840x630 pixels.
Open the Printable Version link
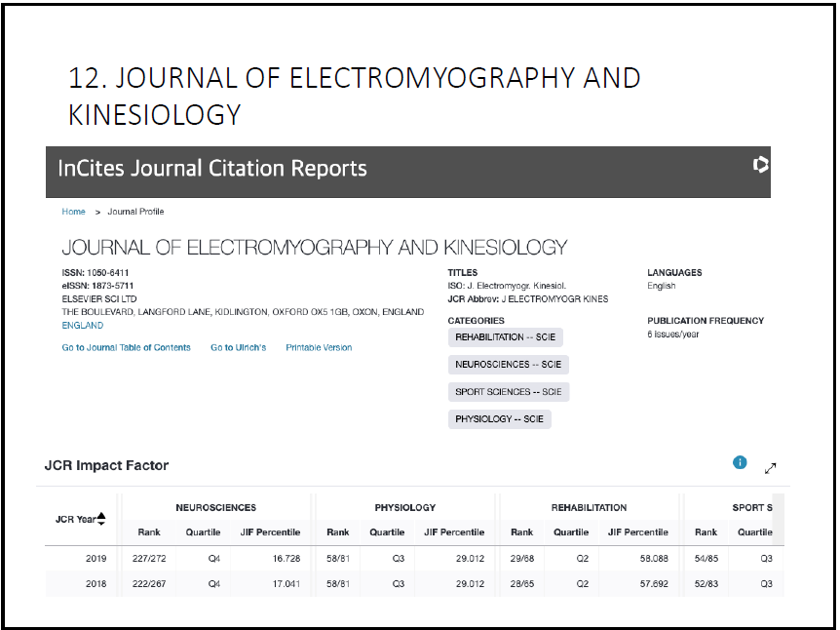pos(319,347)
